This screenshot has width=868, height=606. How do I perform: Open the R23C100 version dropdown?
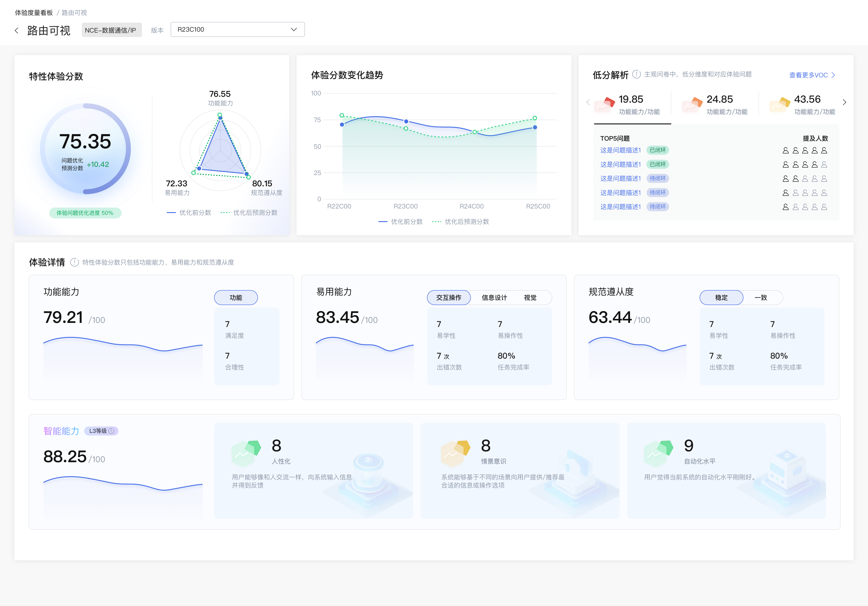coord(237,29)
